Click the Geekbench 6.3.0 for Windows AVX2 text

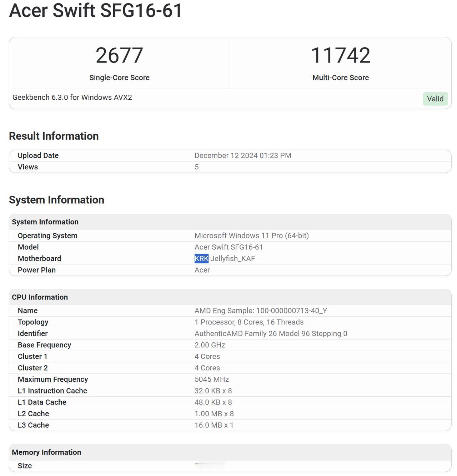point(72,98)
